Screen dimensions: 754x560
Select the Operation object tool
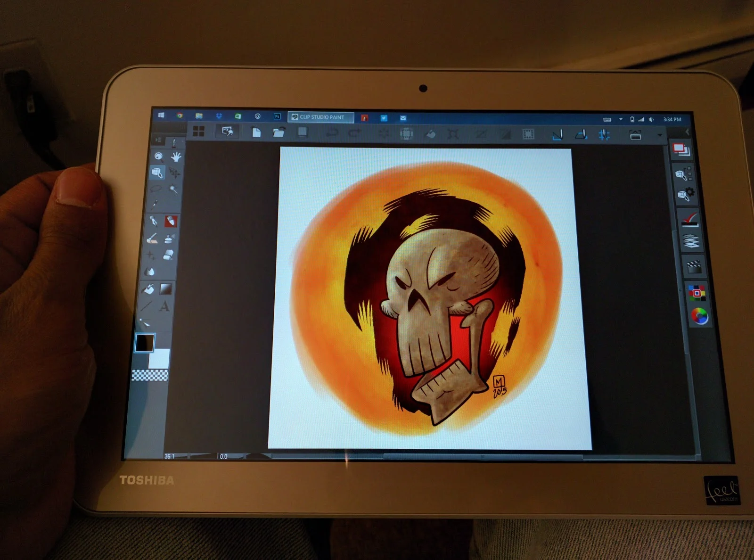[157, 173]
